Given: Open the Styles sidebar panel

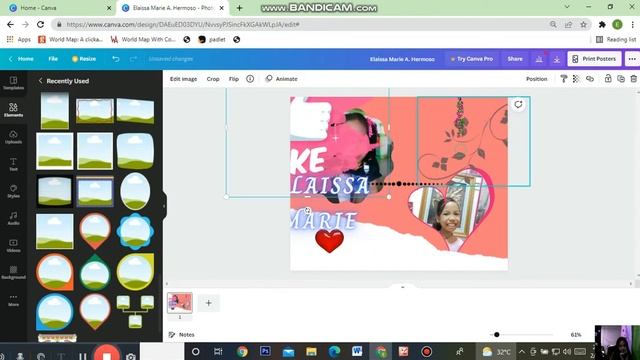Looking at the screenshot, I should pos(13,191).
